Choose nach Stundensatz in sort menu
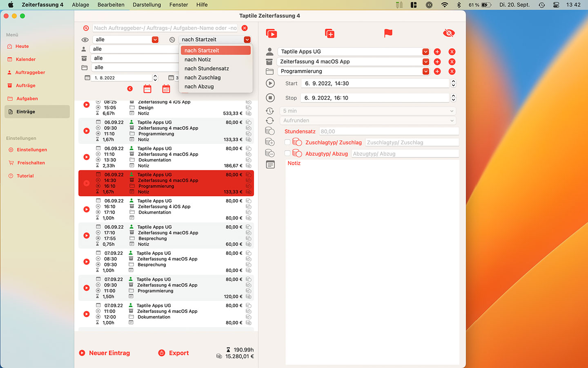Screen dimensions: 588x368 (x=216, y=69)
